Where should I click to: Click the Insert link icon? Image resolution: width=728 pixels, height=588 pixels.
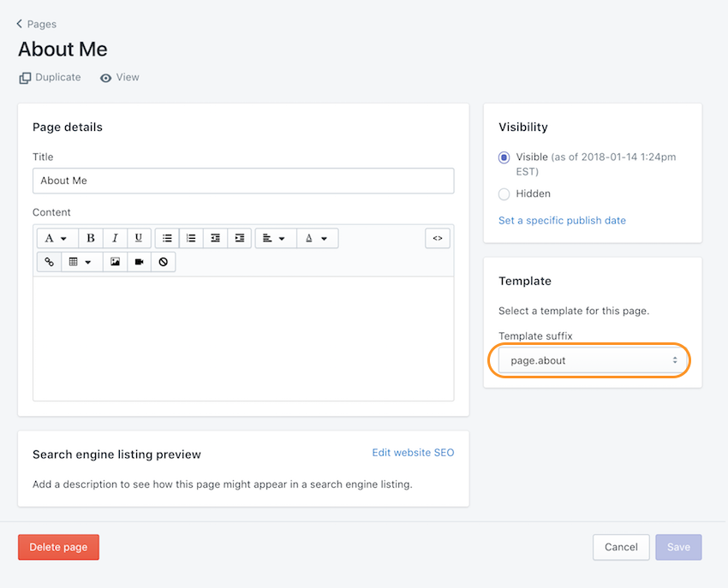(x=49, y=262)
